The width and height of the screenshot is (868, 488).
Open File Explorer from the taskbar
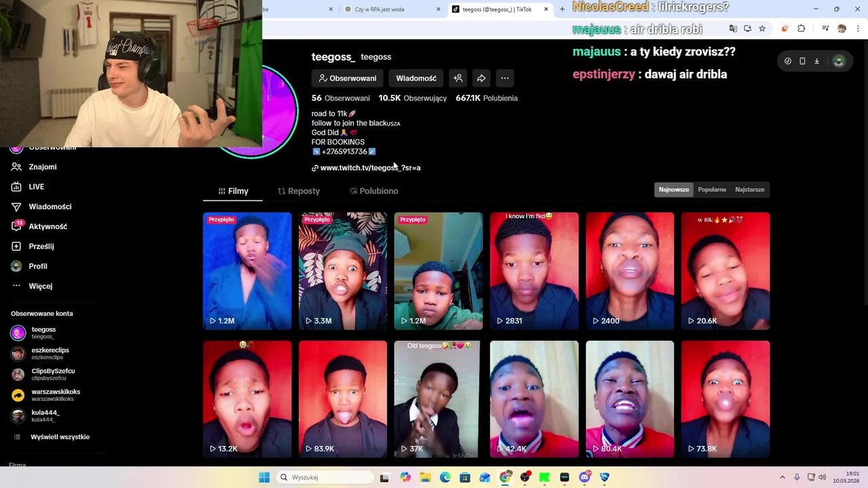click(425, 477)
